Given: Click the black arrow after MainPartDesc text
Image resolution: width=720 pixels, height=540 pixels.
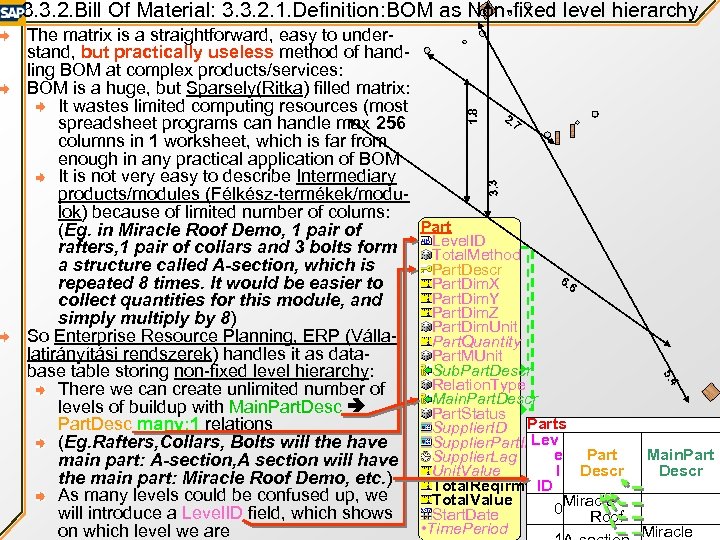Looking at the screenshot, I should coord(356,405).
